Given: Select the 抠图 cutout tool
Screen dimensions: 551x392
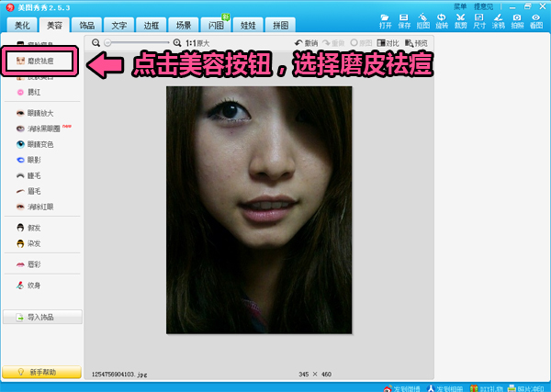Looking at the screenshot, I should click(422, 21).
